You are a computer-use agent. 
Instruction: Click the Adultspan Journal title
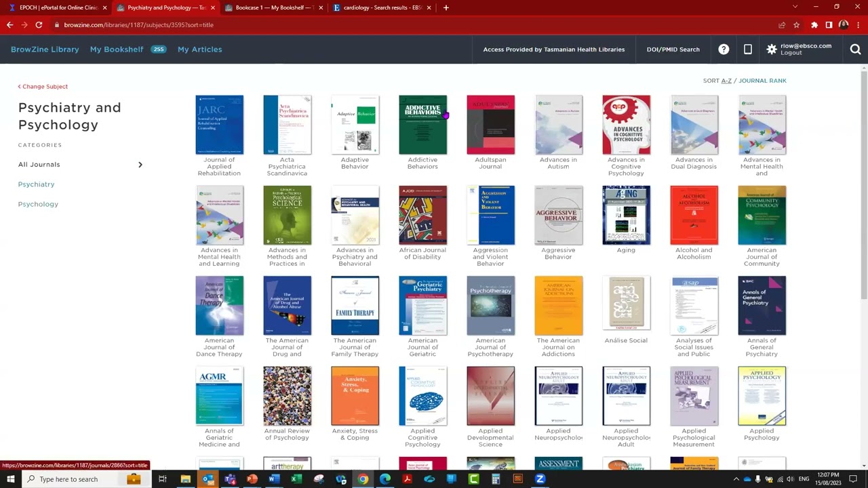pos(490,163)
